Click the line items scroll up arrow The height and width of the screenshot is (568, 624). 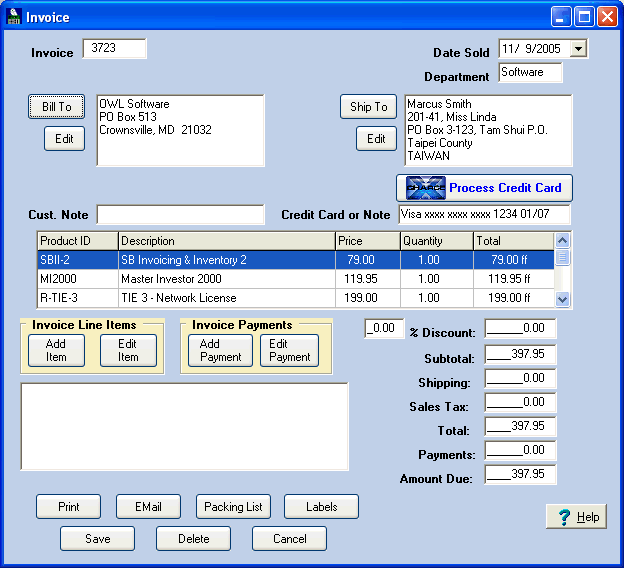click(x=562, y=240)
